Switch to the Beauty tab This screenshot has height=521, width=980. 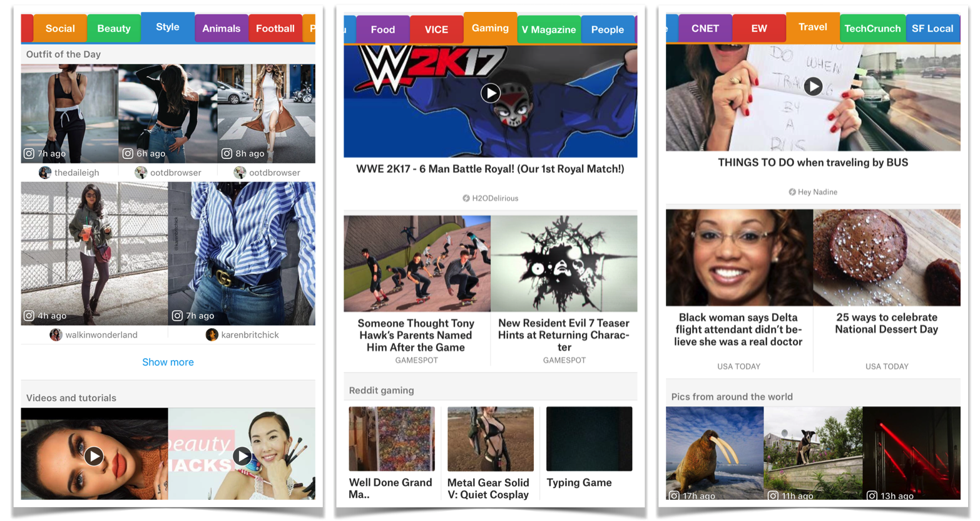[114, 29]
